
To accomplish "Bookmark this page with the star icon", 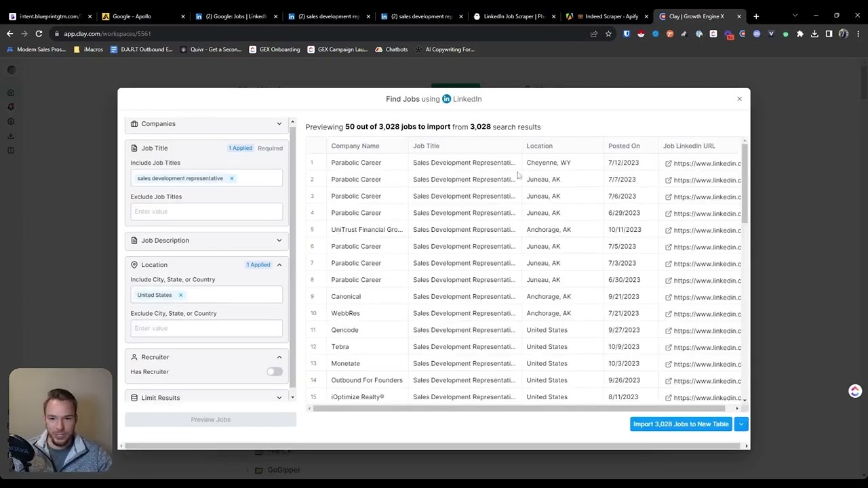I will tap(608, 34).
